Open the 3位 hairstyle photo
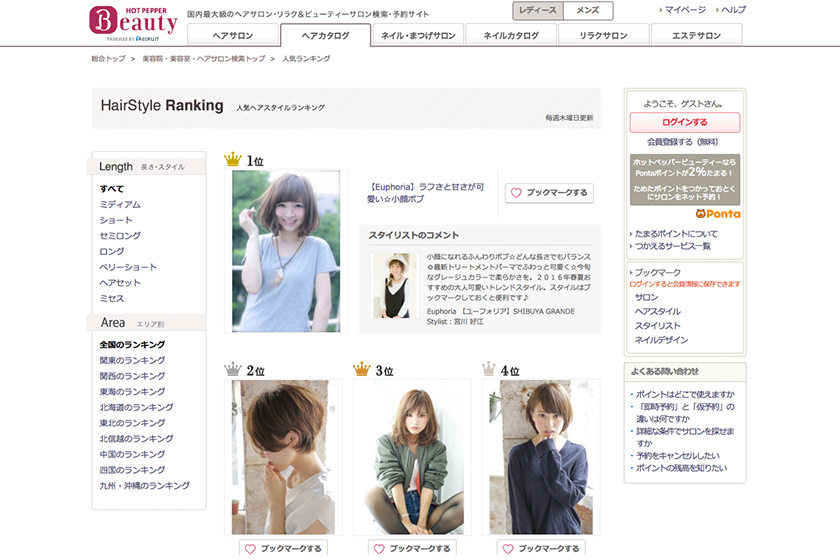The image size is (840, 560). (412, 457)
